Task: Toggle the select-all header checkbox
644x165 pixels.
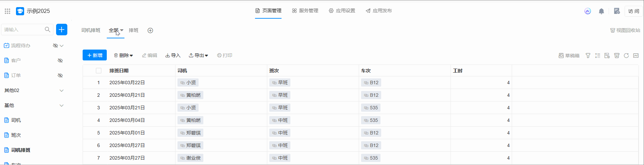Action: tap(99, 71)
